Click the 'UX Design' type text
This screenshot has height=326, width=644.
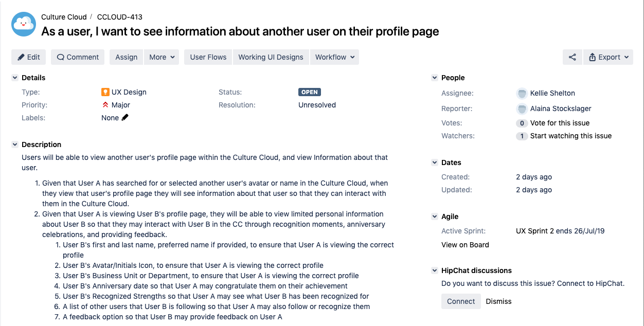tap(129, 92)
